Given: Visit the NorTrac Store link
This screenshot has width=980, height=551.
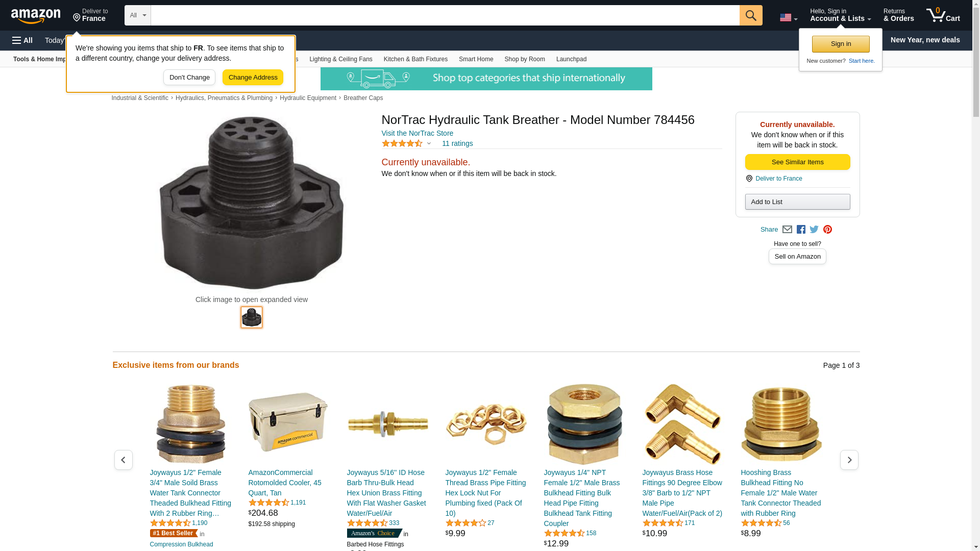Looking at the screenshot, I should point(417,133).
